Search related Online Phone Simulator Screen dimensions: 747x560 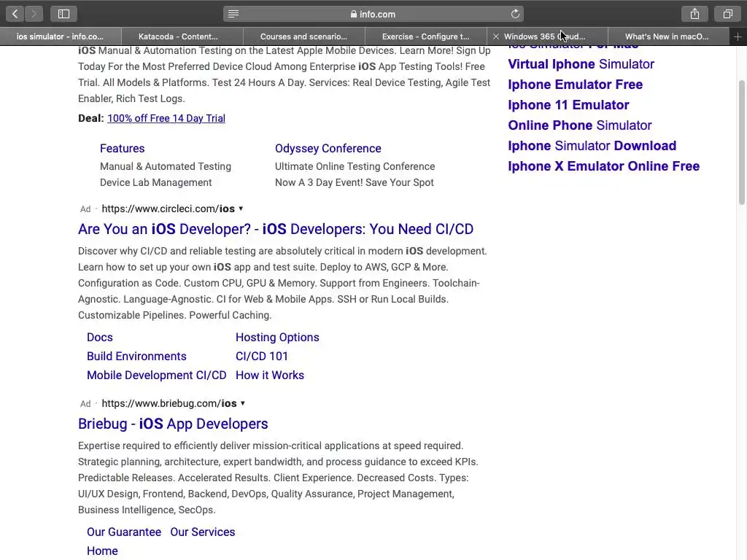pyautogui.click(x=579, y=125)
